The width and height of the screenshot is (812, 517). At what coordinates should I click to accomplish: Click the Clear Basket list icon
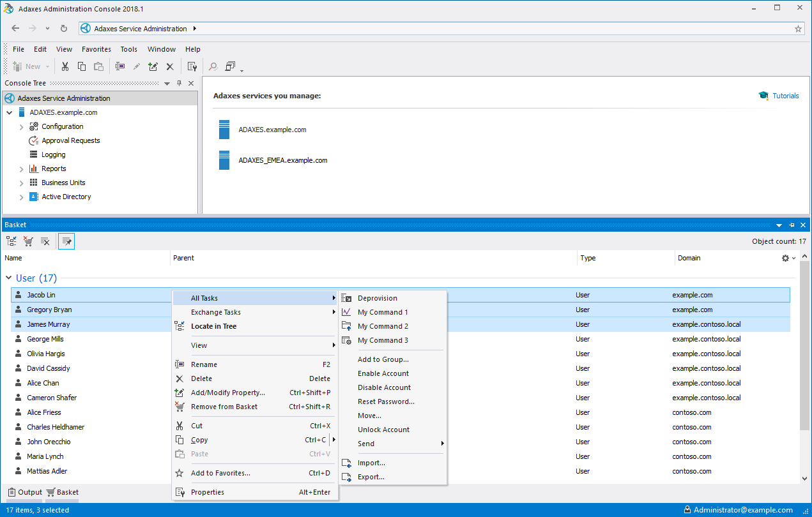pos(45,241)
